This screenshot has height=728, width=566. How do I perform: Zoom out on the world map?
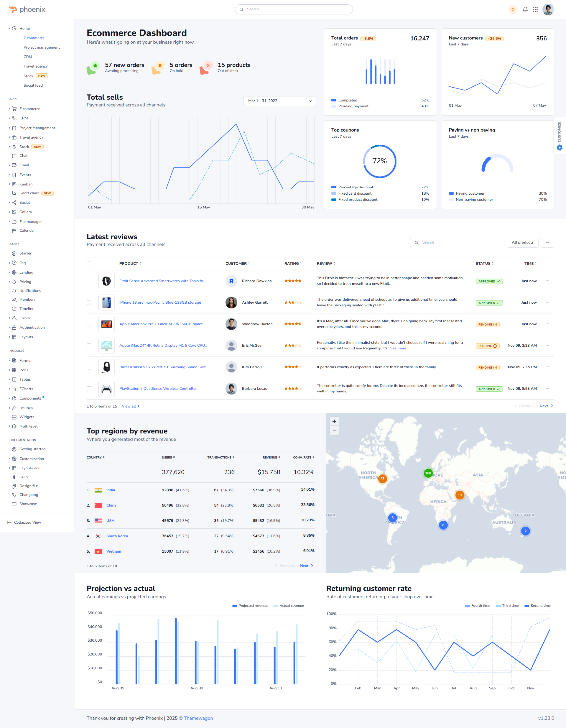coord(334,430)
